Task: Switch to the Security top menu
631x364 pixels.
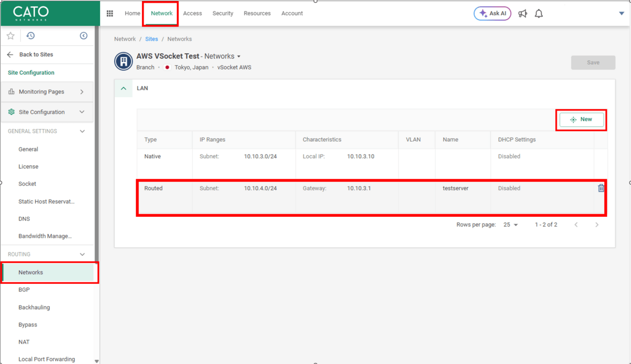Action: (x=223, y=13)
